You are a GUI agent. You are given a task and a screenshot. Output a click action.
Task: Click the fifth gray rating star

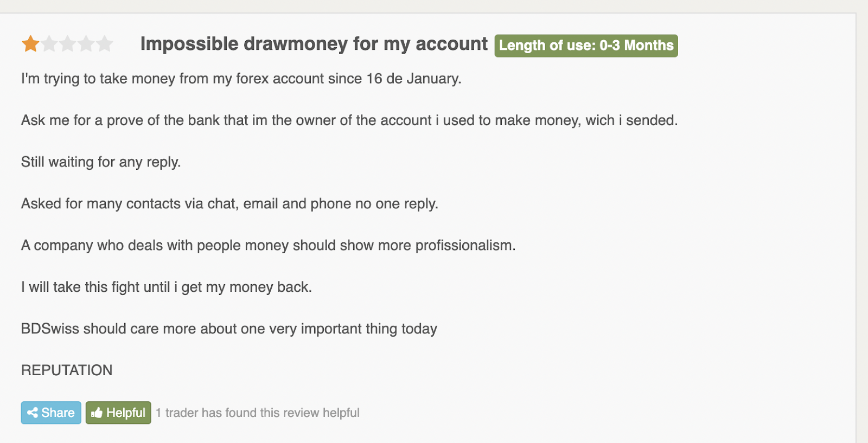click(x=104, y=43)
